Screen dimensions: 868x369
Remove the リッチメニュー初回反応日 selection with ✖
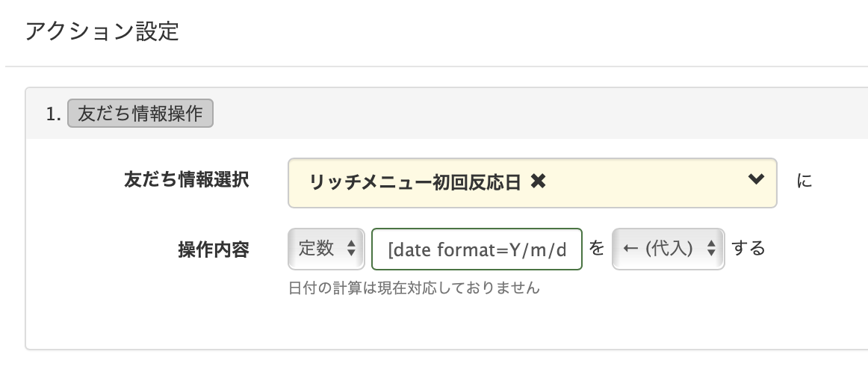click(538, 182)
